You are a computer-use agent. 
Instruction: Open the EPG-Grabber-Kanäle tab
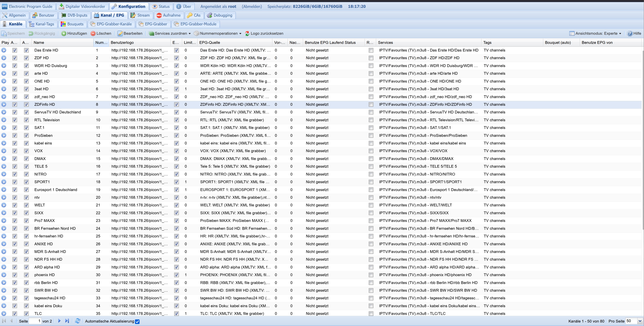pyautogui.click(x=111, y=24)
